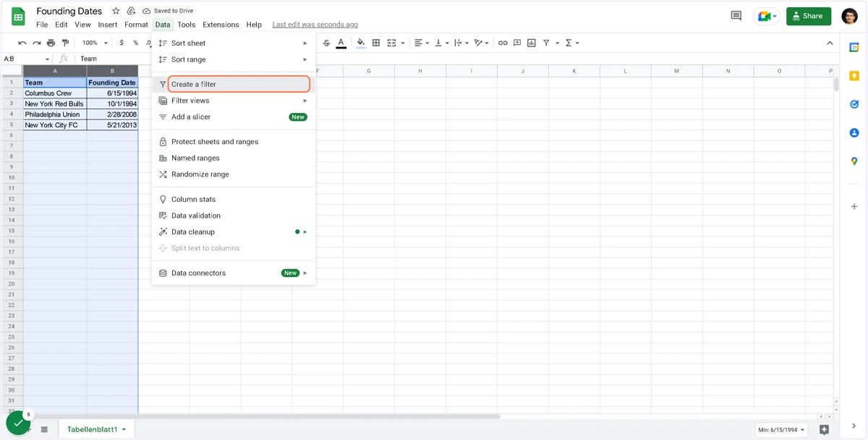Expand the Sort sheet submenu
868x440 pixels.
click(x=234, y=43)
